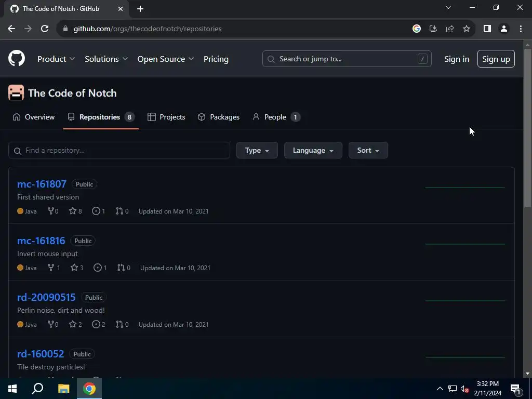This screenshot has height=399, width=532.
Task: Expand the Product menu
Action: pyautogui.click(x=56, y=59)
